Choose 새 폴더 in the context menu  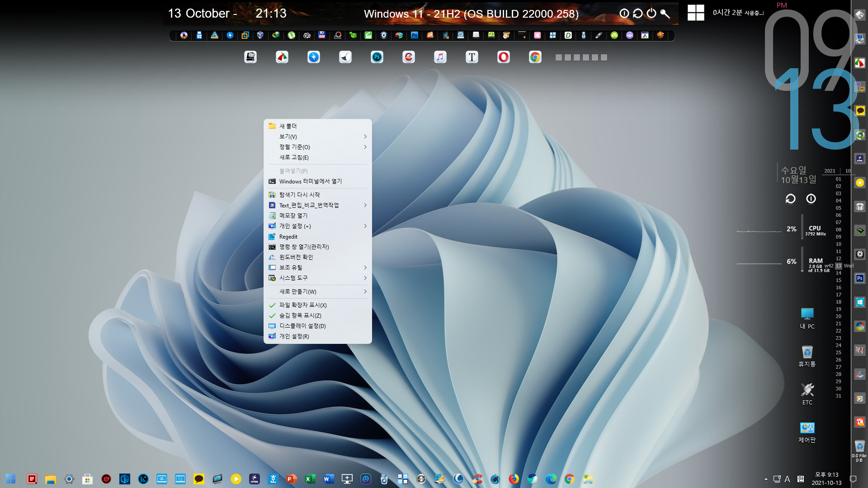tap(318, 126)
